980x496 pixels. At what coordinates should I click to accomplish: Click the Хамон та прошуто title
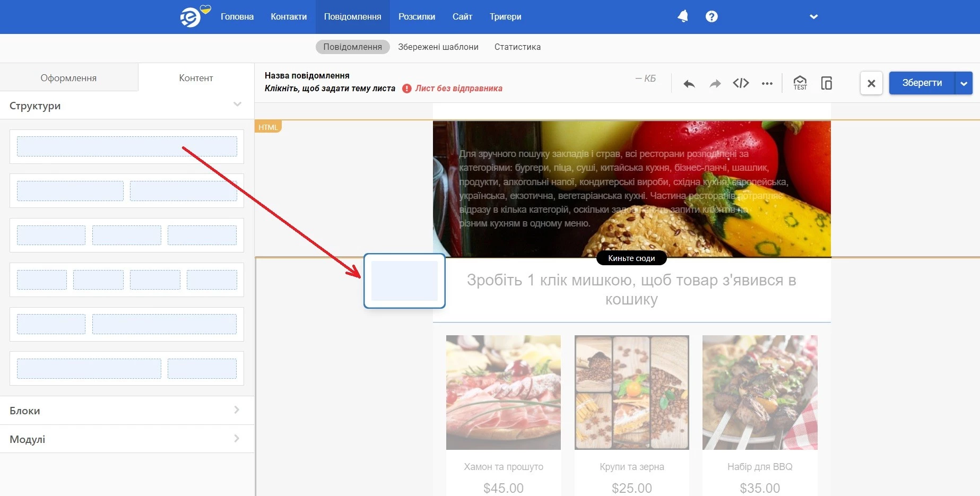point(504,467)
